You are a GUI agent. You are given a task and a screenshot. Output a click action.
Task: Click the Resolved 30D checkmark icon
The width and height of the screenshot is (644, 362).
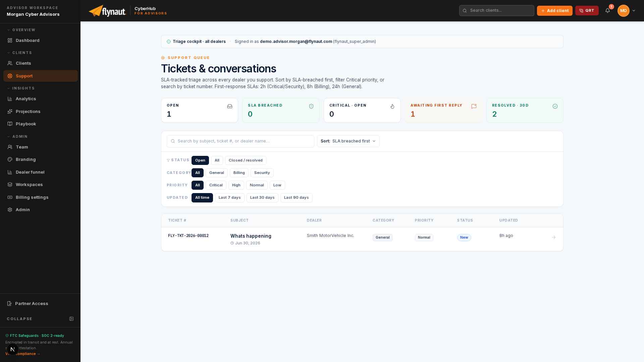point(555,106)
